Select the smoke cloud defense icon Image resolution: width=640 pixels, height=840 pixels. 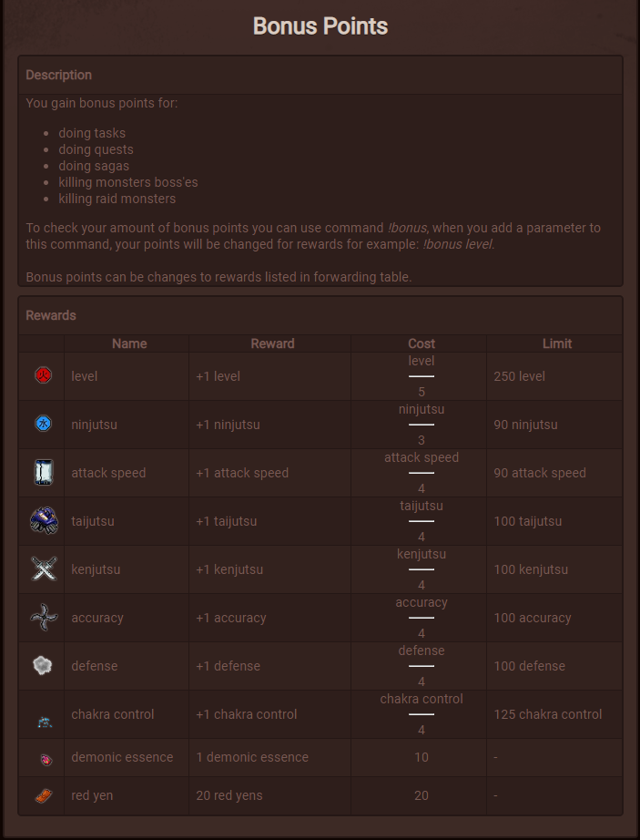(43, 665)
